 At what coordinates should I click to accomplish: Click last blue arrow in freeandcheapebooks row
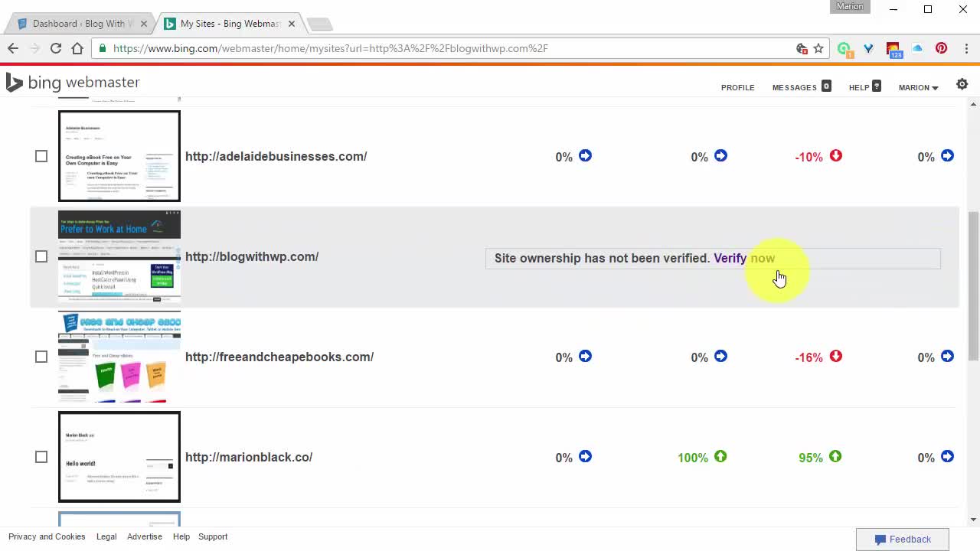click(947, 357)
